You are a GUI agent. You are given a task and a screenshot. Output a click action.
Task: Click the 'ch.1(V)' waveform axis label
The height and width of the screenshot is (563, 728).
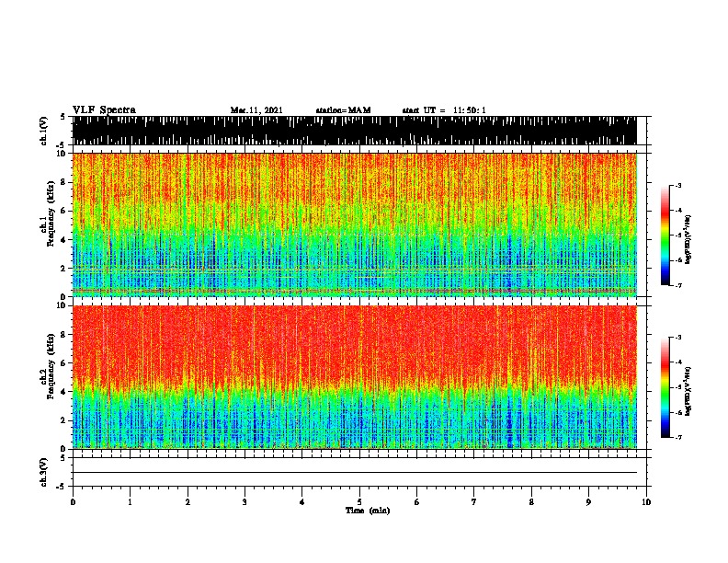point(44,131)
